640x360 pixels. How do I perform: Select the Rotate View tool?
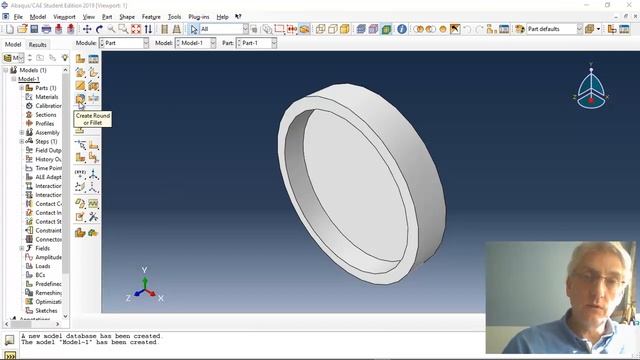pos(99,29)
